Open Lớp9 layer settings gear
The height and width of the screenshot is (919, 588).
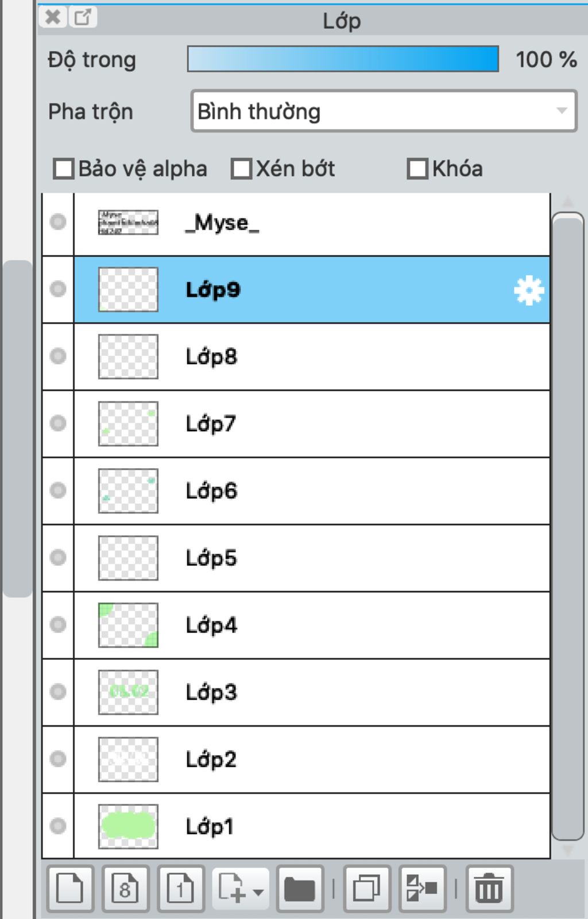tap(528, 290)
